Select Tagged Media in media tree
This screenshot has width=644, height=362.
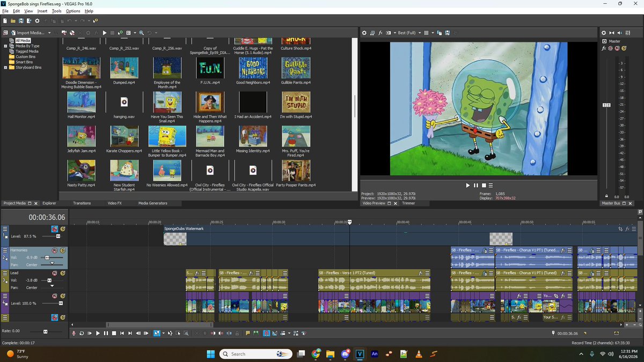[x=27, y=51]
